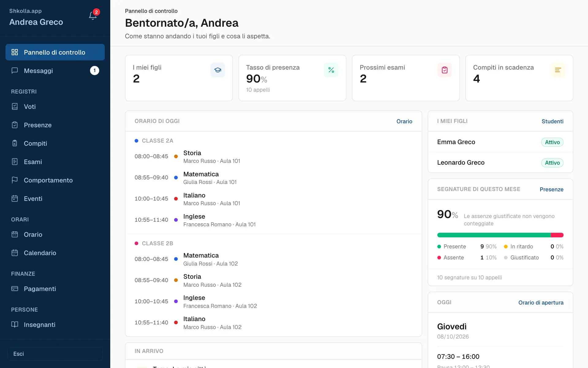The height and width of the screenshot is (368, 588).
Task: Click the Giovedì date heading
Action: pos(452,326)
